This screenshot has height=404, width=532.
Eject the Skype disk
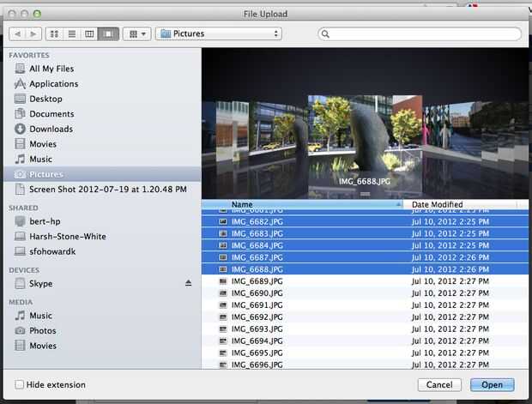[x=188, y=283]
